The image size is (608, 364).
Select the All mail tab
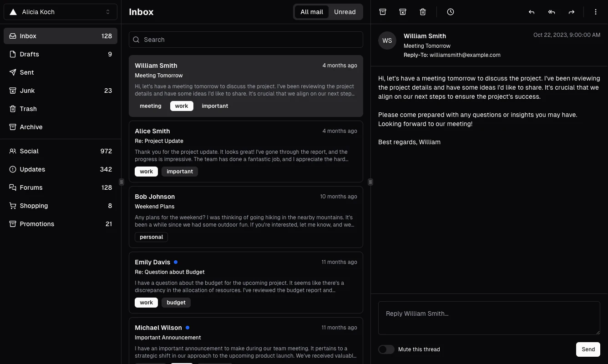point(312,12)
